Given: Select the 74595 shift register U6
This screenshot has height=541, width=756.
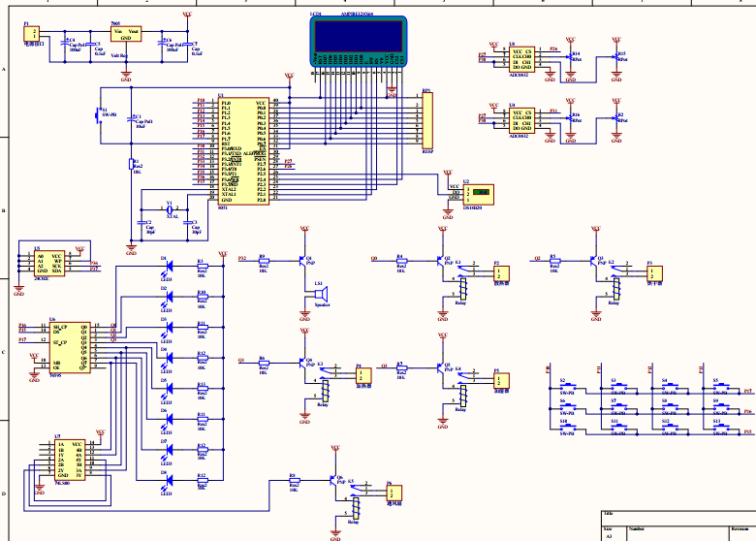Looking at the screenshot, I should click(x=70, y=347).
